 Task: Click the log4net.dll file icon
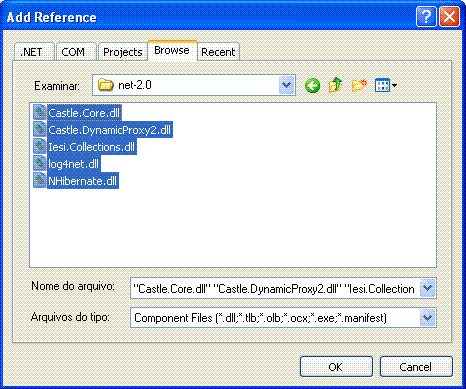[x=40, y=164]
